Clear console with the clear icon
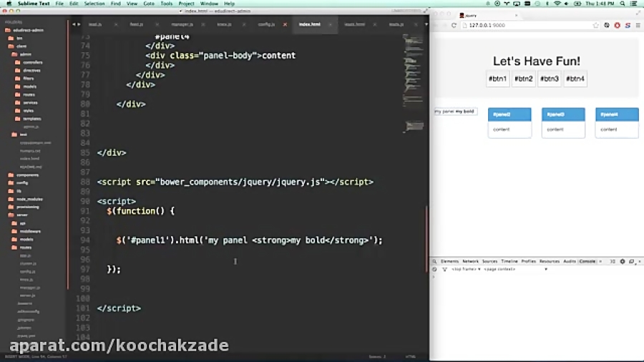Viewport: 644px width, 362px height. (x=434, y=269)
